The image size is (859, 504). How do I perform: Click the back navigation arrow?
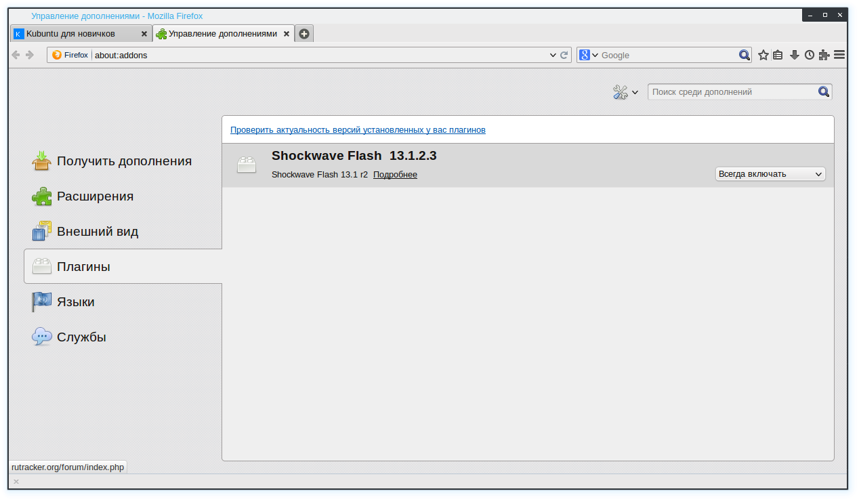pos(16,55)
